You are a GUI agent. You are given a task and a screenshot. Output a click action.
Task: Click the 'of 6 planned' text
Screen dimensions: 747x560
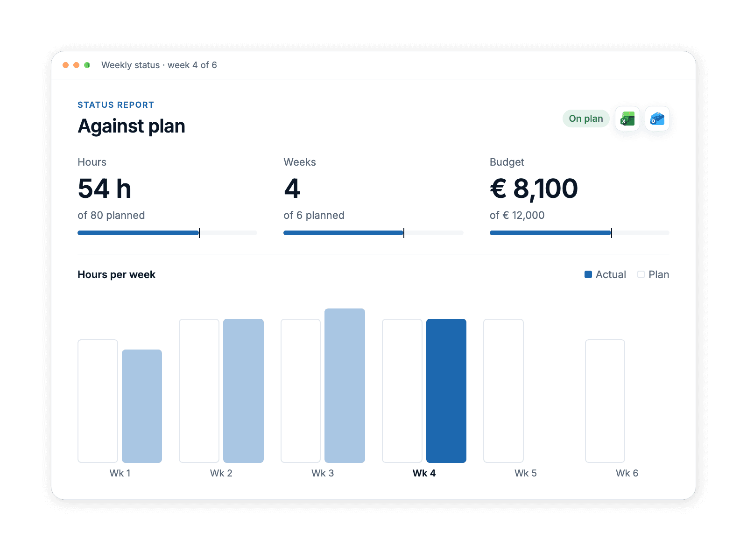[314, 215]
